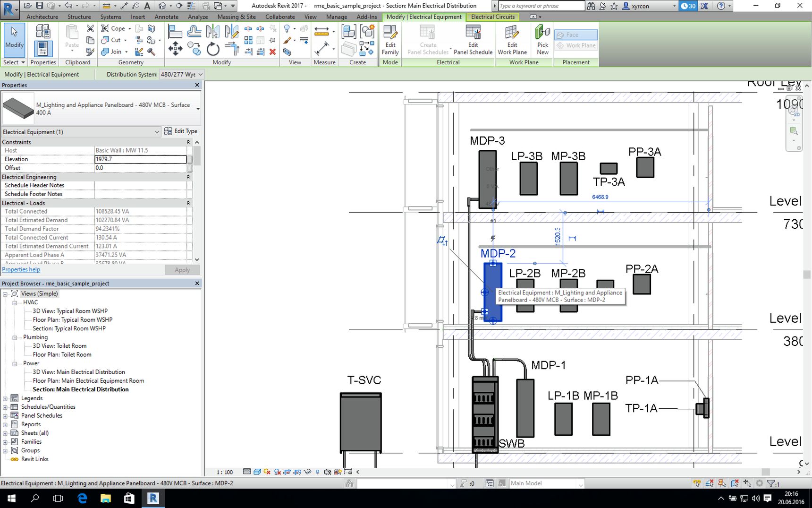Click the Elevation value field

[x=141, y=159]
